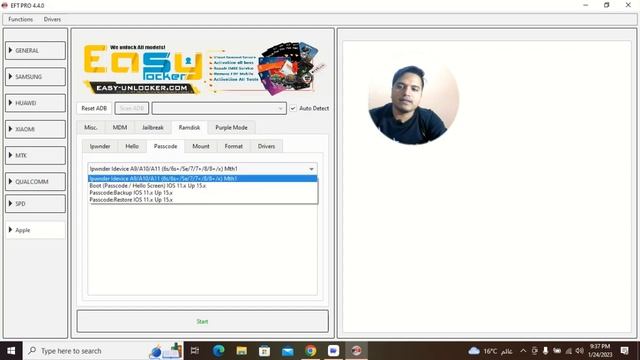Open the Hello sub-tab
This screenshot has height=360, width=640.
(x=132, y=146)
